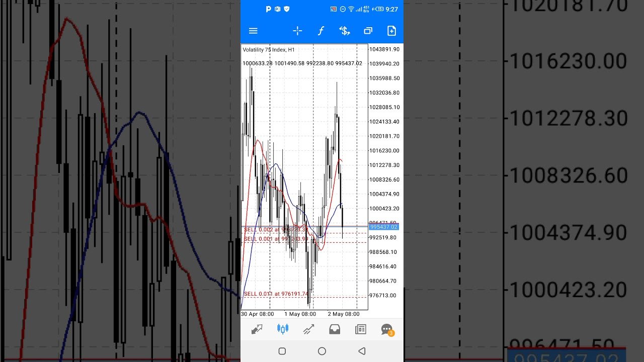Viewport: 644px width, 362px height.
Task: Tap the Android back button
Action: (362, 351)
